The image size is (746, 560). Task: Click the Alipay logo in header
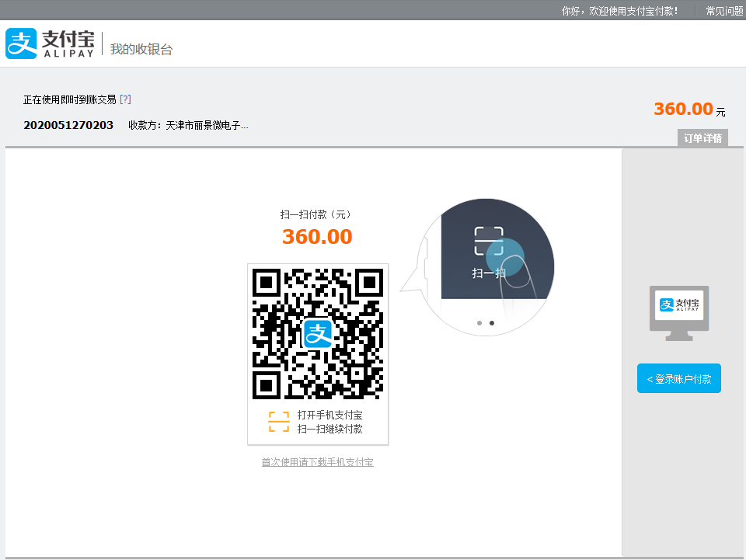(50, 43)
